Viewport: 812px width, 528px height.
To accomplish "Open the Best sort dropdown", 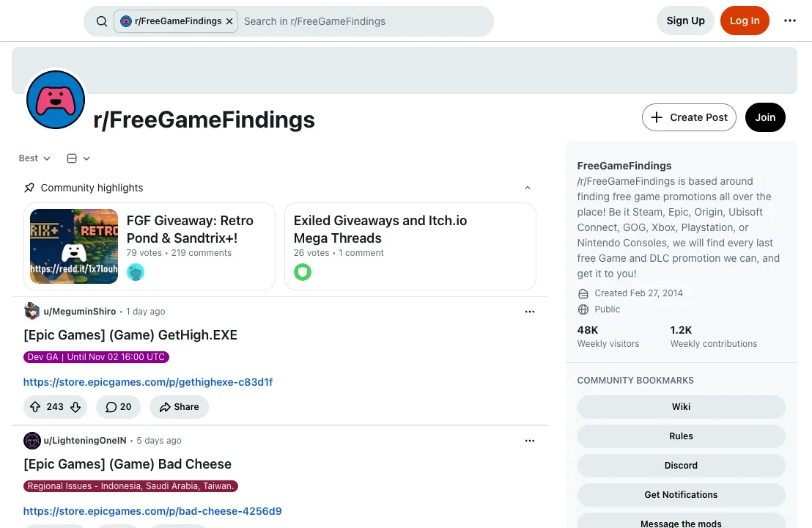I will click(x=34, y=158).
